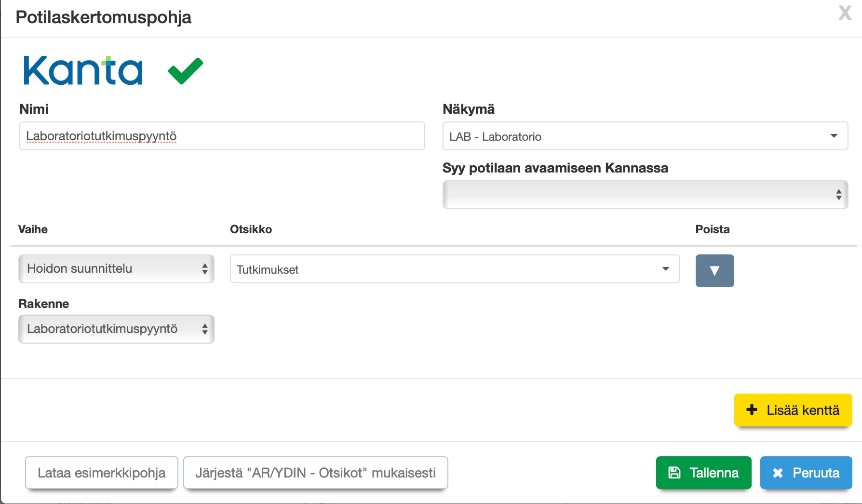The image size is (862, 504).
Task: Click the Vaihe column header
Action: (33, 229)
